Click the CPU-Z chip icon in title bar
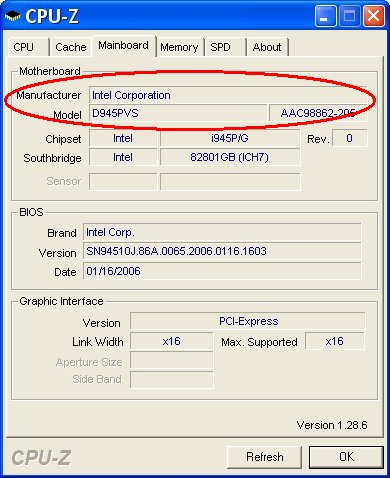The image size is (390, 478). [13, 16]
